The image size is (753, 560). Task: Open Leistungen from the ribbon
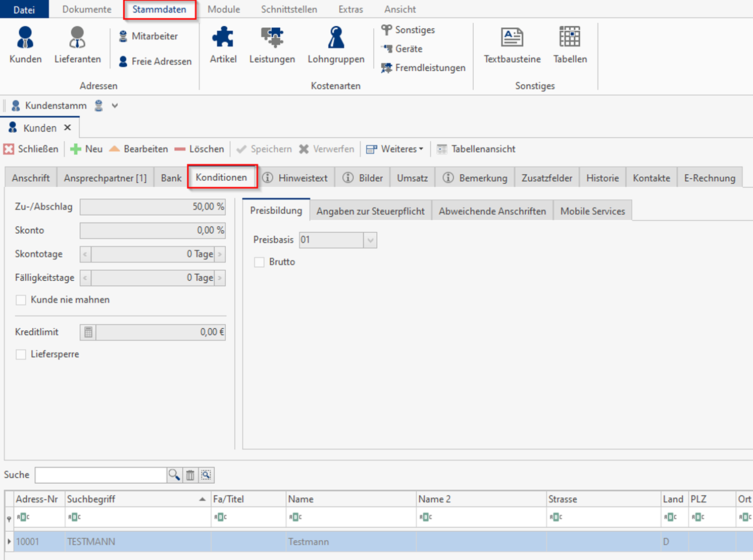click(x=272, y=45)
